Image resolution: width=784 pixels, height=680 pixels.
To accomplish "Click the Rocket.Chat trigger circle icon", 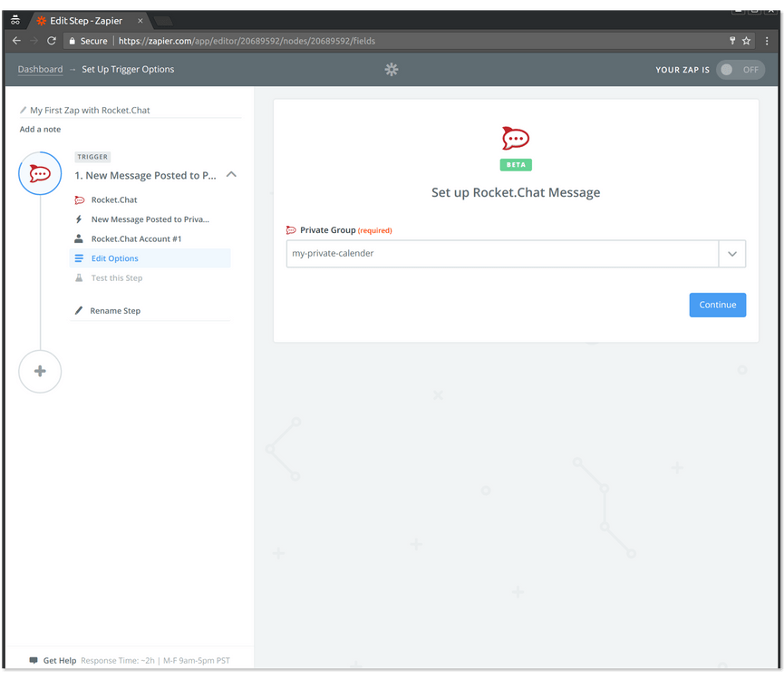I will coord(40,173).
